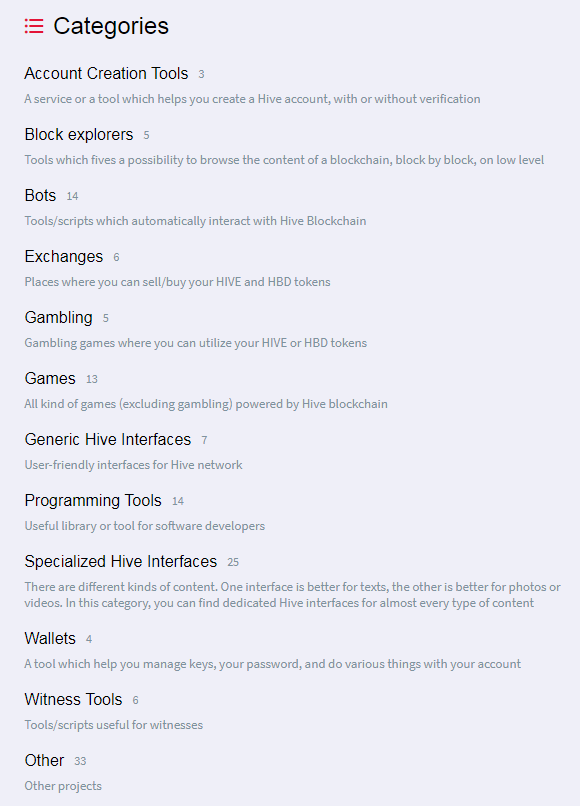Go to the Wallets category
Viewport: 580px width, 806px height.
(x=50, y=638)
